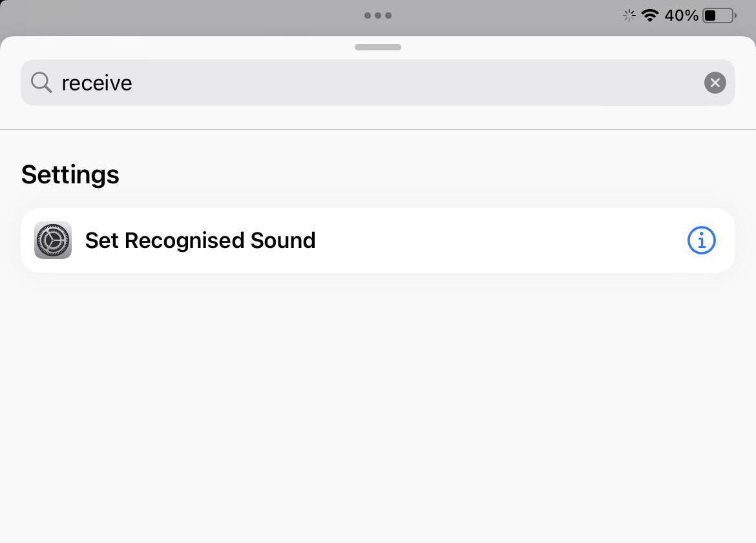
Task: Tap the Settings section header
Action: (x=70, y=175)
